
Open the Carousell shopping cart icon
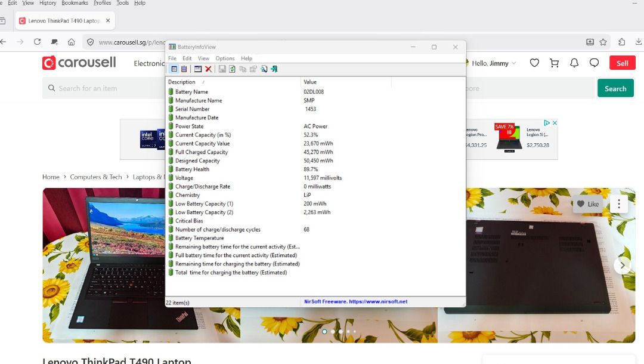pyautogui.click(x=554, y=63)
